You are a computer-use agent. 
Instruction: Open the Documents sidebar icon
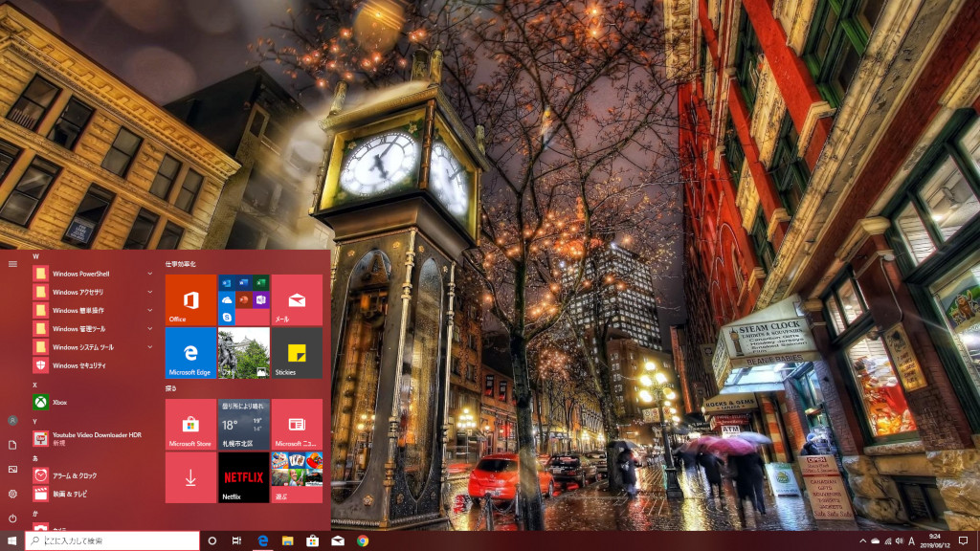click(x=12, y=445)
